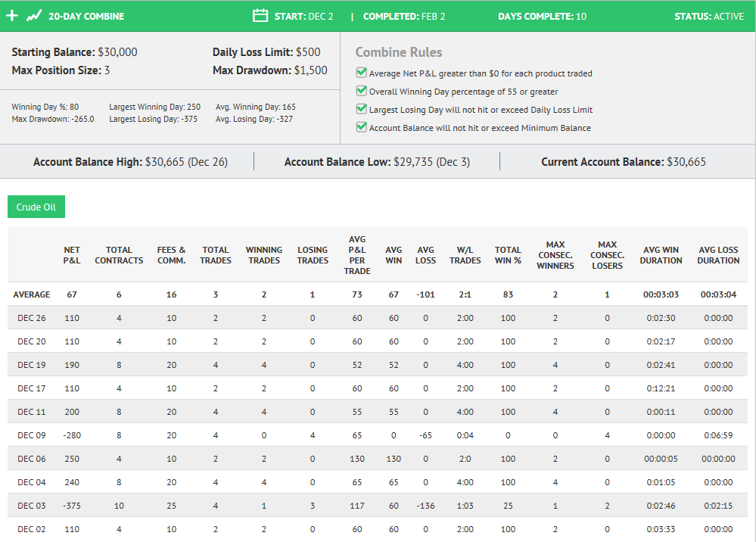Image resolution: width=756 pixels, height=542 pixels.
Task: Select the DEC 17 row
Action: 378,388
